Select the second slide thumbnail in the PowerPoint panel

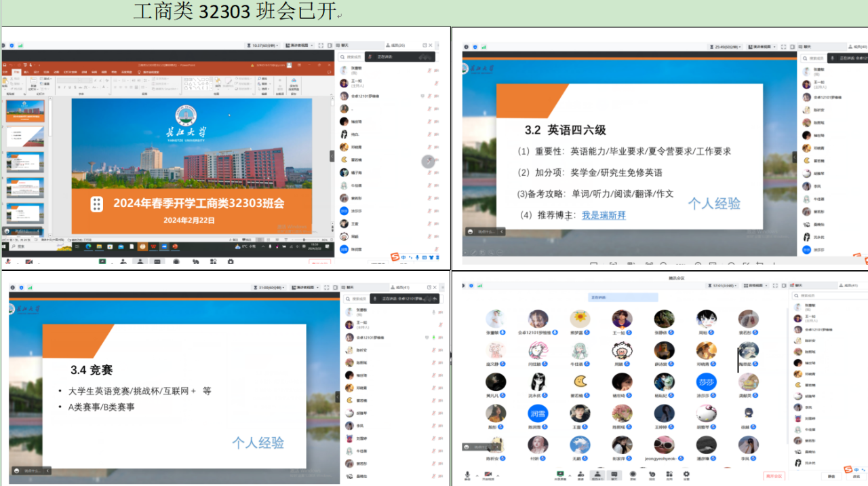click(26, 137)
